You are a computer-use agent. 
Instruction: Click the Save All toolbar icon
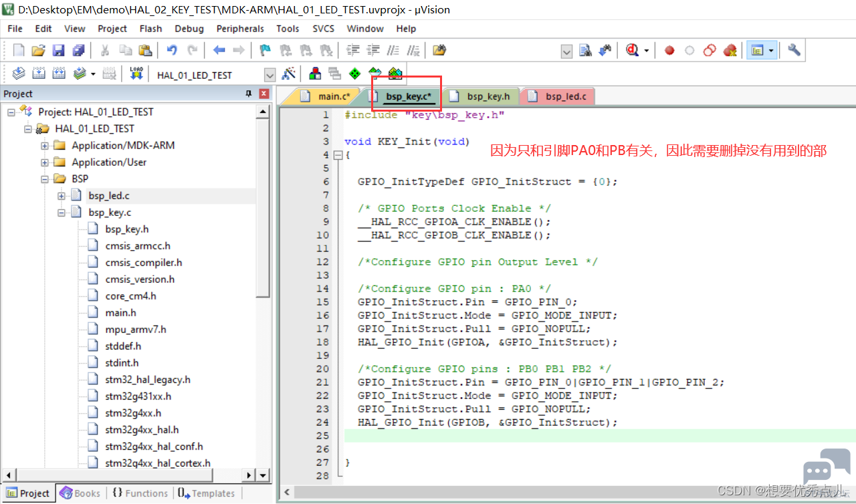click(79, 50)
